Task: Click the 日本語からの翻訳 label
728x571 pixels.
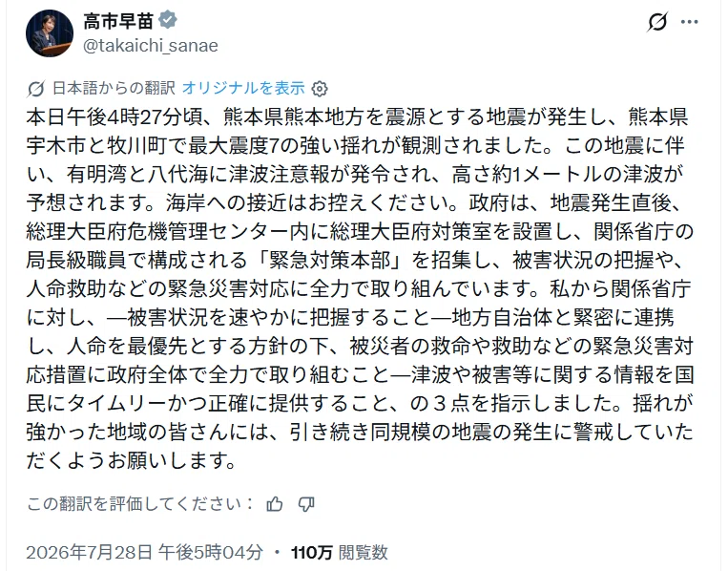Action: point(114,88)
